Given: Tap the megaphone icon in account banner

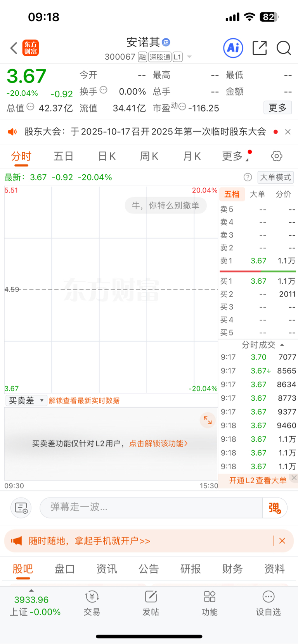Looking at the screenshot, I should point(16,541).
